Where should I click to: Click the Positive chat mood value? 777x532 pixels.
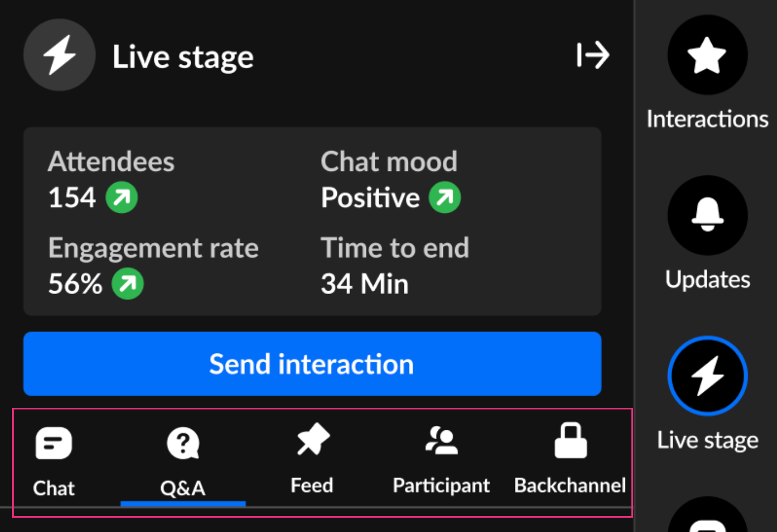click(370, 198)
